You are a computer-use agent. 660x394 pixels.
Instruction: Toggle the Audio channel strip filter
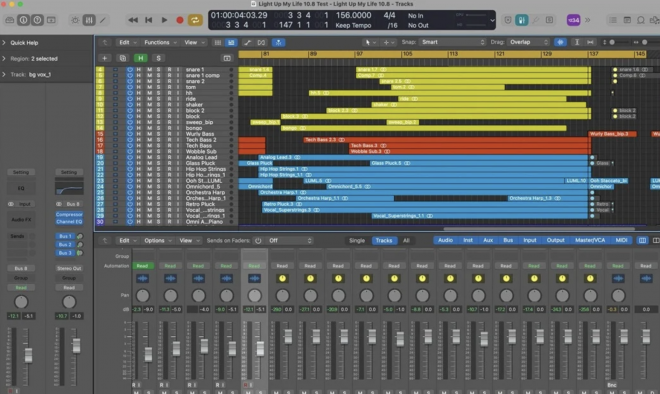point(445,240)
